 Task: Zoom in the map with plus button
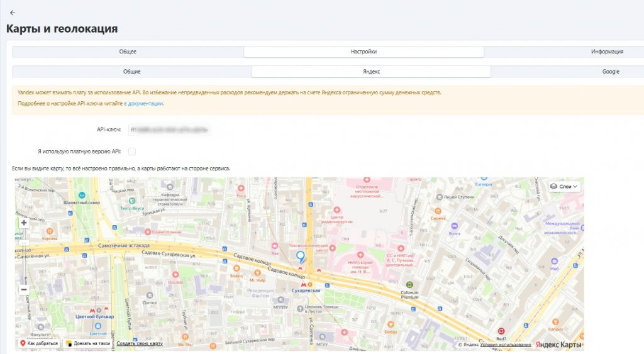coord(24,223)
